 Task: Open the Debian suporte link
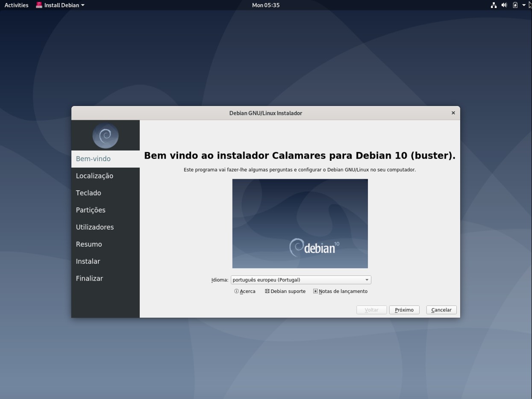click(288, 291)
